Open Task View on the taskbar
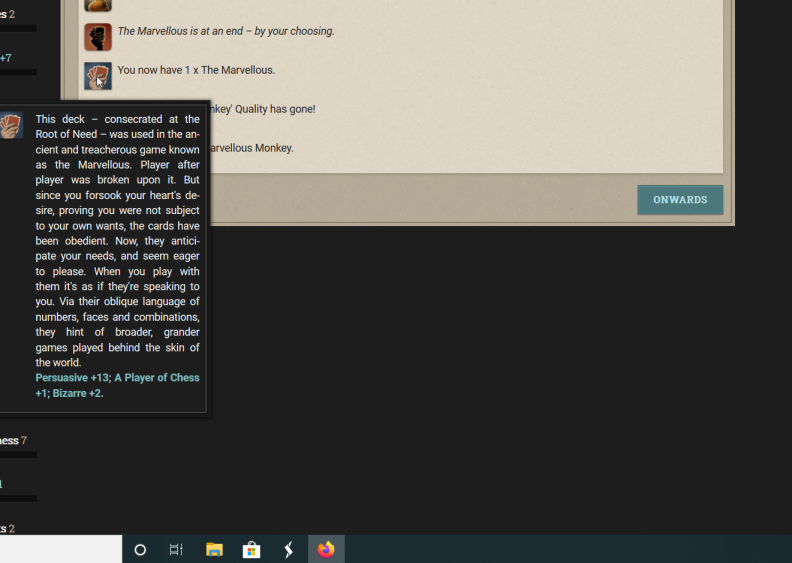The height and width of the screenshot is (563, 792). [x=176, y=549]
